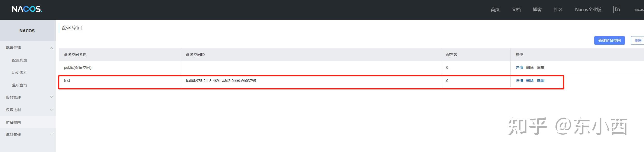Open 首页 in the top navigation
The image size is (644, 152).
[x=495, y=10]
